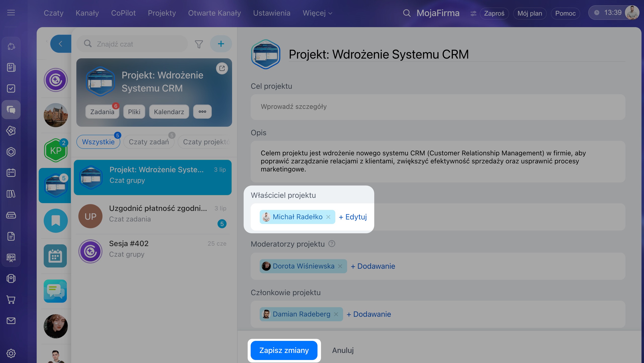Screen dimensions: 644x363
Task: Open the Sesja #402 group chat
Action: tap(153, 251)
